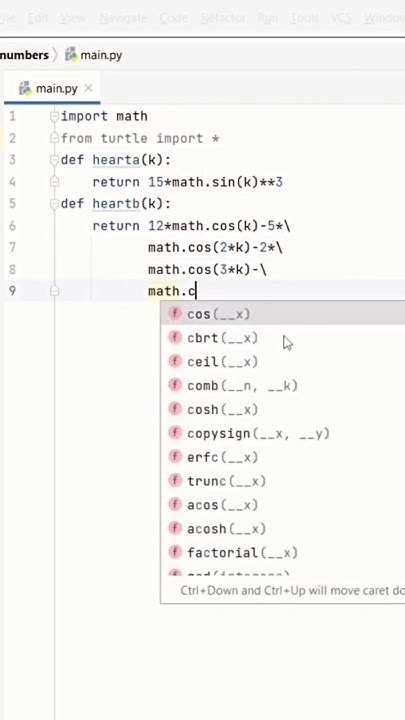Click the hearta function name

pos(116,160)
